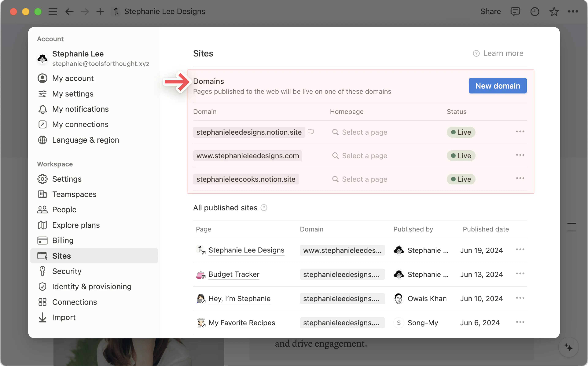Open the comments icon in the top bar
This screenshot has width=588, height=366.
(515, 11)
